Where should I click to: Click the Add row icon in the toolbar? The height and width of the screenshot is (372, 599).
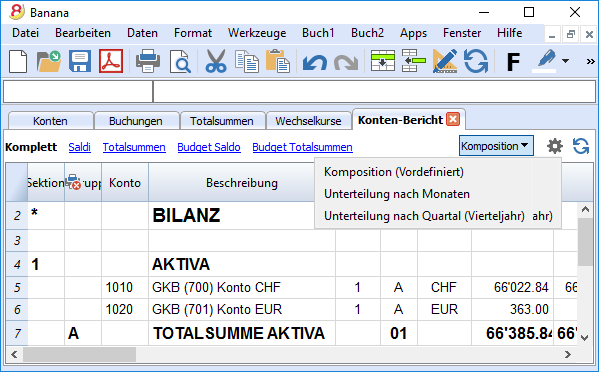383,61
